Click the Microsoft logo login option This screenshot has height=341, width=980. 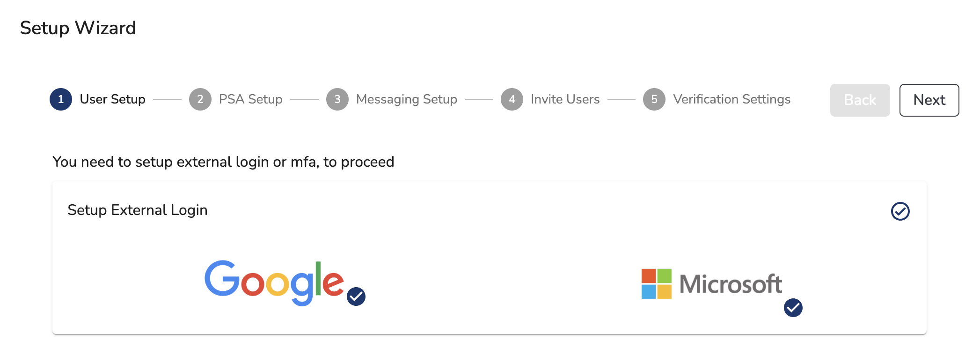711,284
